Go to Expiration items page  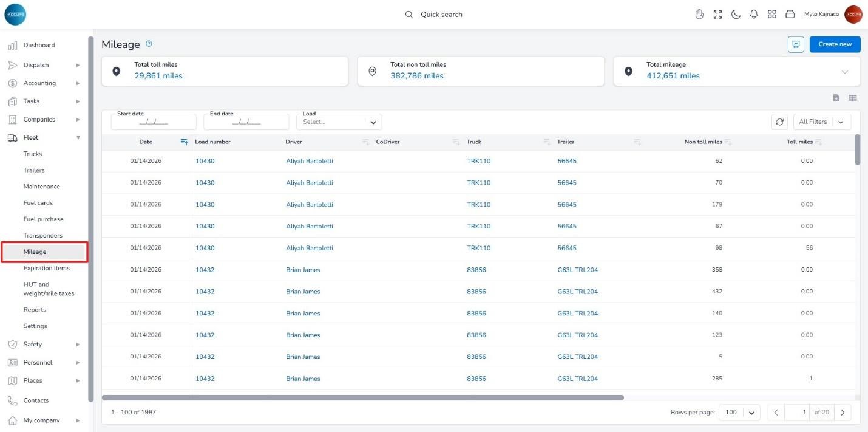coord(46,268)
